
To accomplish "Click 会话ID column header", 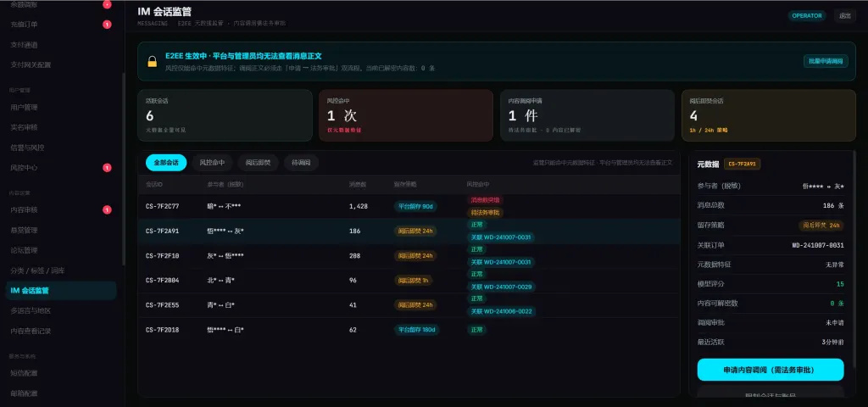I will 153,184.
